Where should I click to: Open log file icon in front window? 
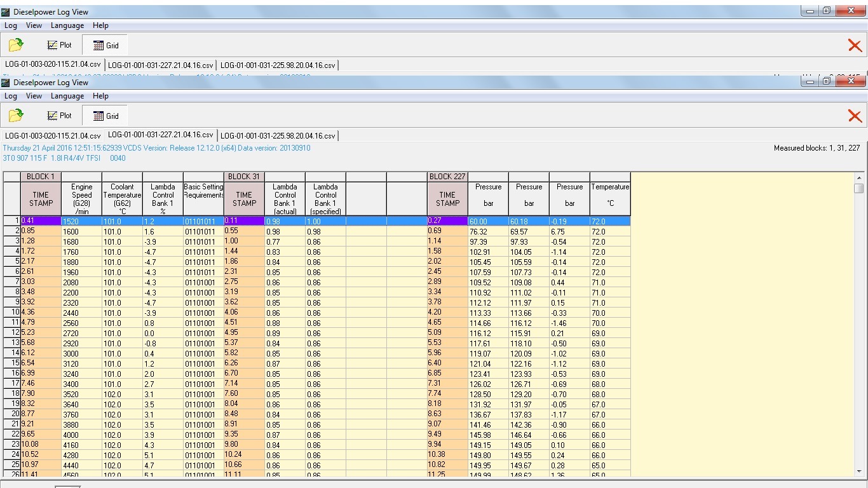tap(16, 116)
